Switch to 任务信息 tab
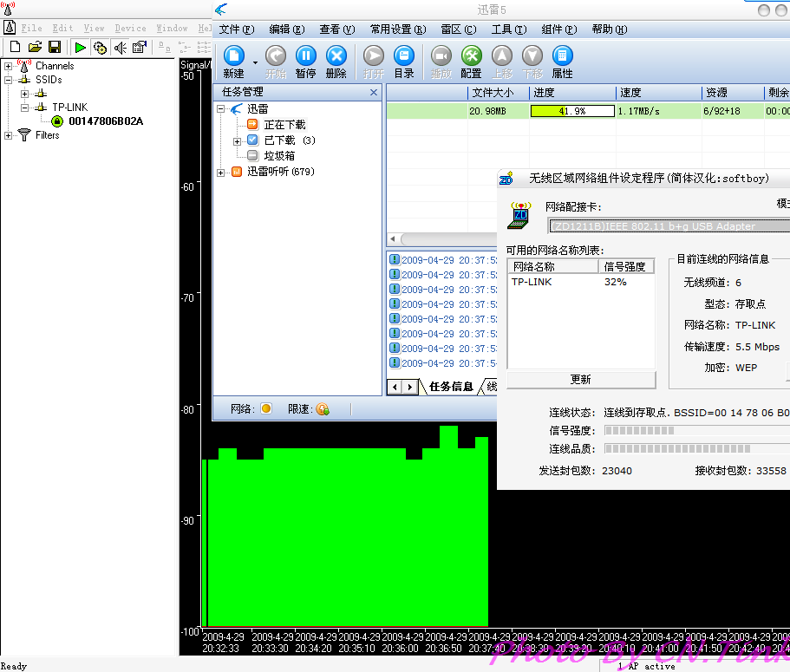This screenshot has height=672, width=790. tap(451, 387)
